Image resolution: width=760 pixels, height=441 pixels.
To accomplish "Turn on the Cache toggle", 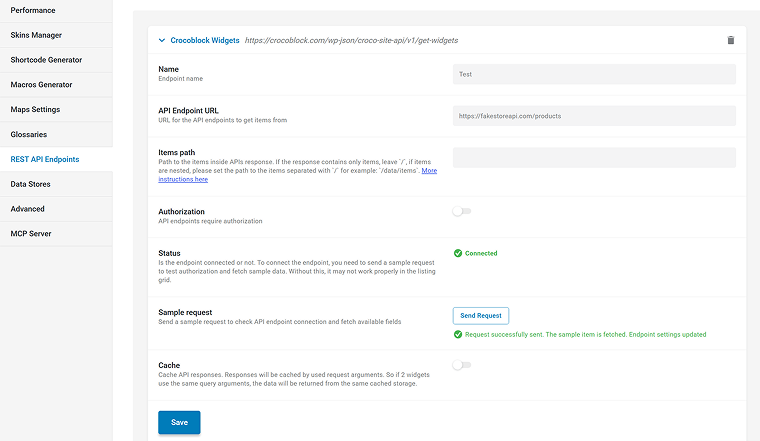I will coord(462,365).
